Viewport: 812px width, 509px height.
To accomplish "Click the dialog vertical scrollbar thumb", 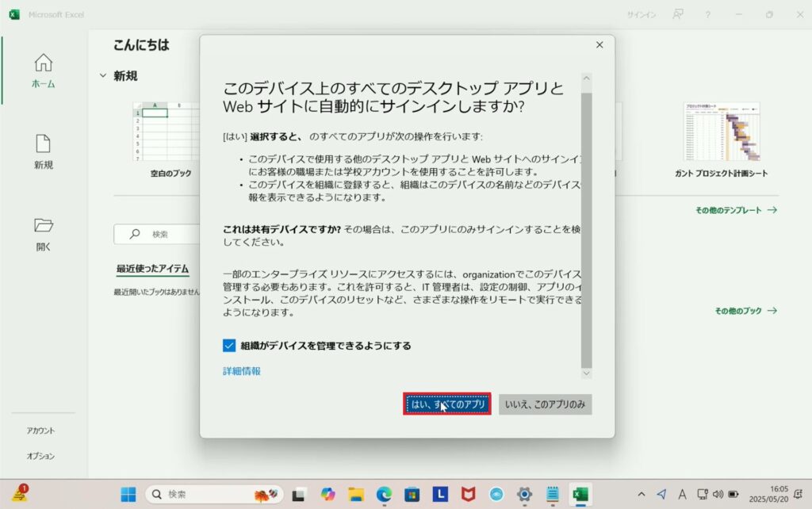I will point(586,230).
